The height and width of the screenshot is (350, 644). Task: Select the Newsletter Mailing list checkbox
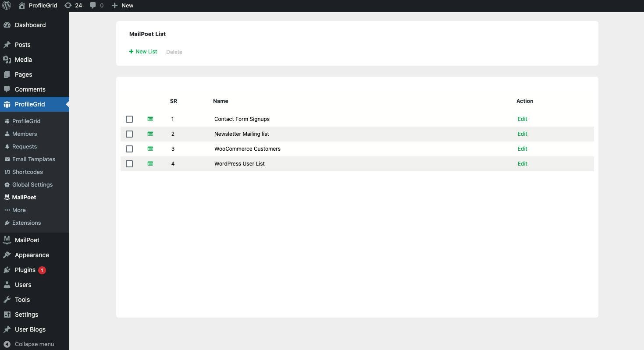pyautogui.click(x=129, y=134)
